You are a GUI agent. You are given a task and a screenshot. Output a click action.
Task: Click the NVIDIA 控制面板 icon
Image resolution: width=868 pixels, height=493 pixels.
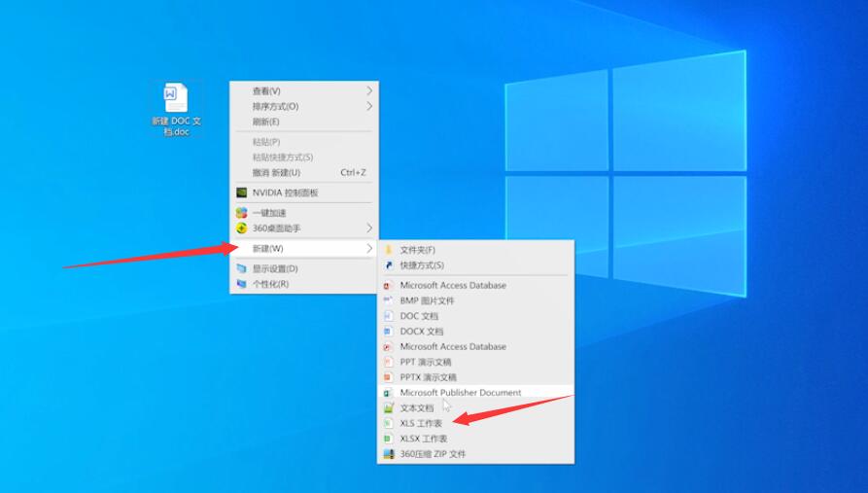[241, 193]
